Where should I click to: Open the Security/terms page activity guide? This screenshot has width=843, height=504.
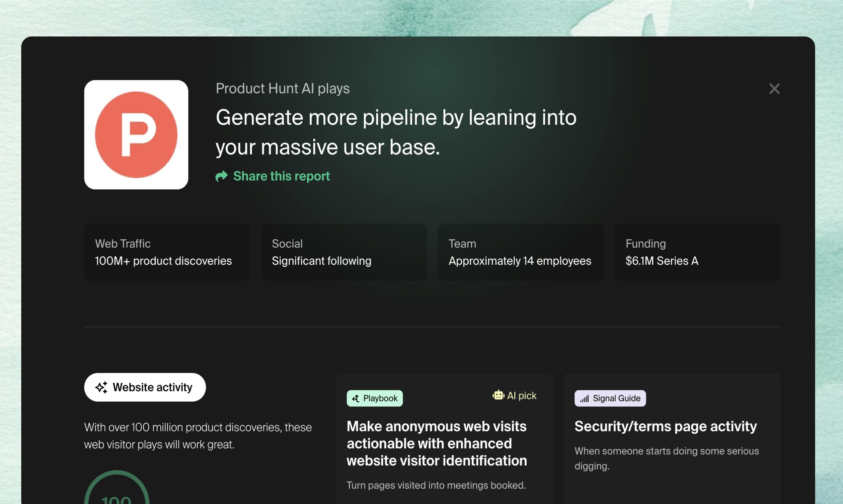[x=665, y=426]
